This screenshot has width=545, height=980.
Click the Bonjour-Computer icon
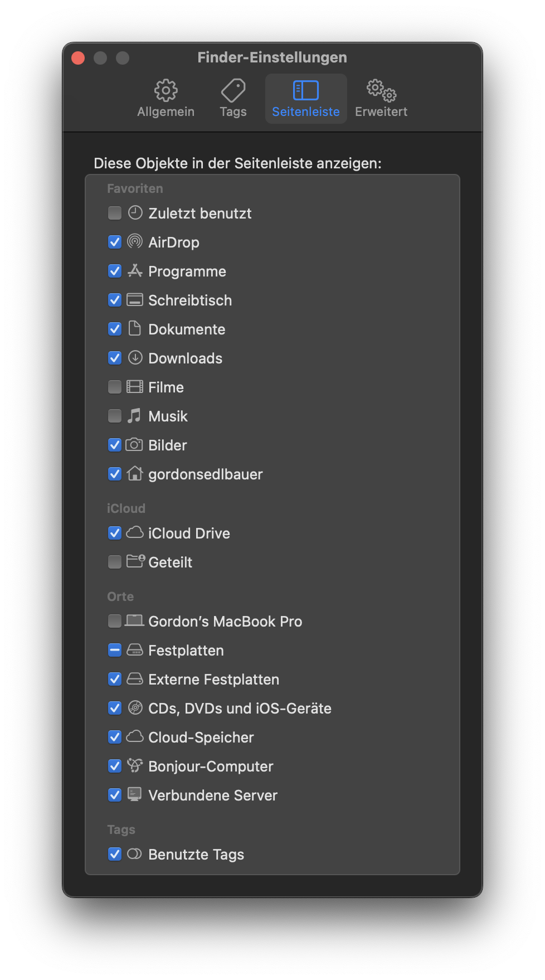click(135, 766)
